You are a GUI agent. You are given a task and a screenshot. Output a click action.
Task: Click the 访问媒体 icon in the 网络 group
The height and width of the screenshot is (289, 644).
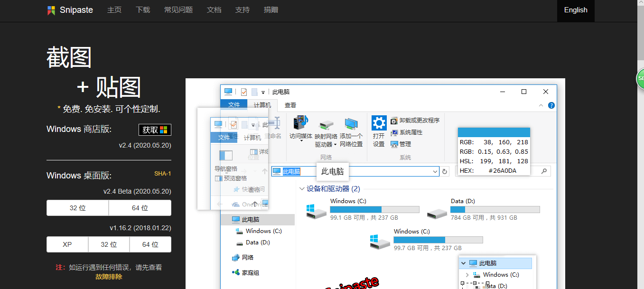[x=300, y=124]
